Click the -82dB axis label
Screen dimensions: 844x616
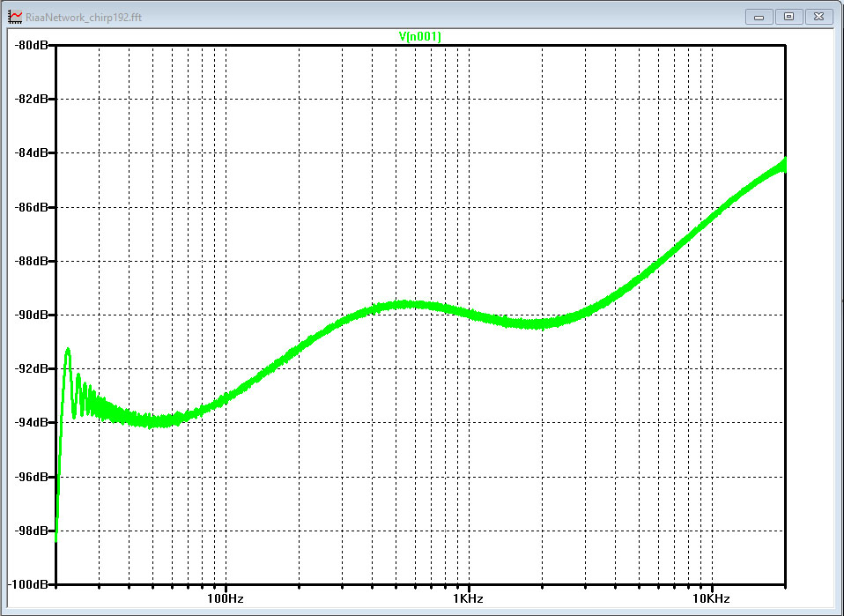[31, 99]
